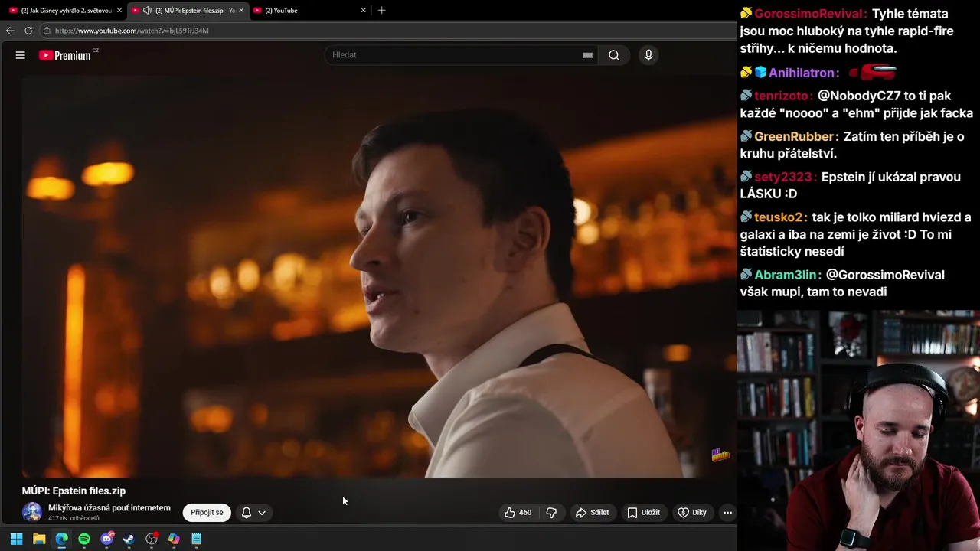Open Discord from the taskbar
The width and height of the screenshot is (980, 551).
tap(106, 539)
